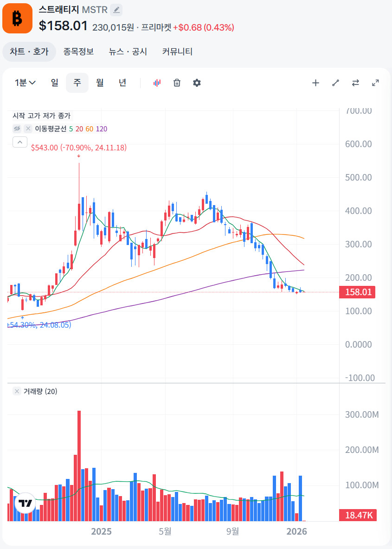Select the 월 monthly interval button
This screenshot has height=549, width=392.
click(100, 83)
